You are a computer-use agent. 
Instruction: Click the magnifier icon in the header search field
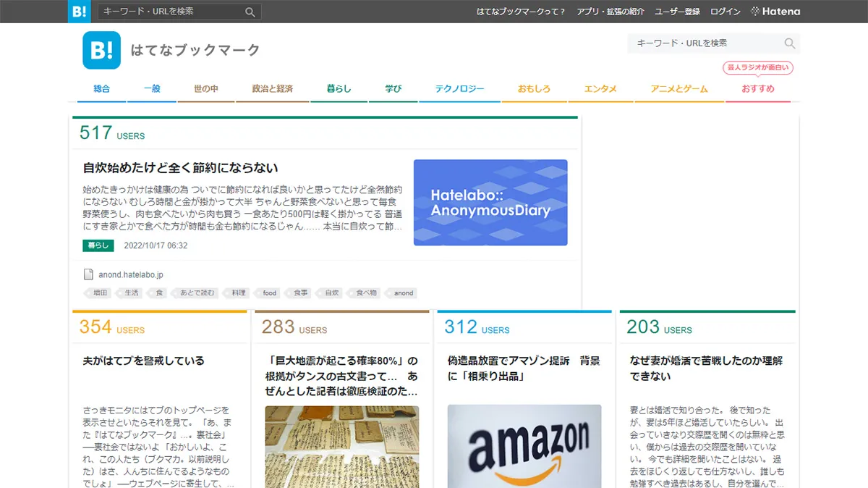(x=791, y=43)
